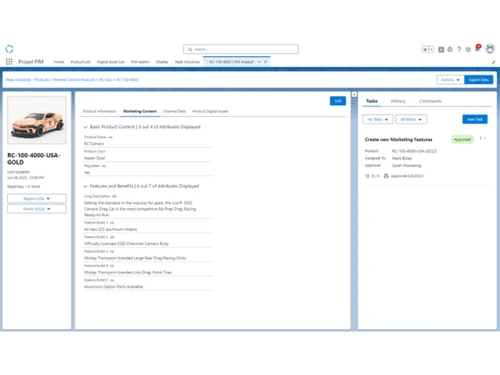The width and height of the screenshot is (500, 375).
Task: Select the Tasks tab
Action: [x=372, y=101]
